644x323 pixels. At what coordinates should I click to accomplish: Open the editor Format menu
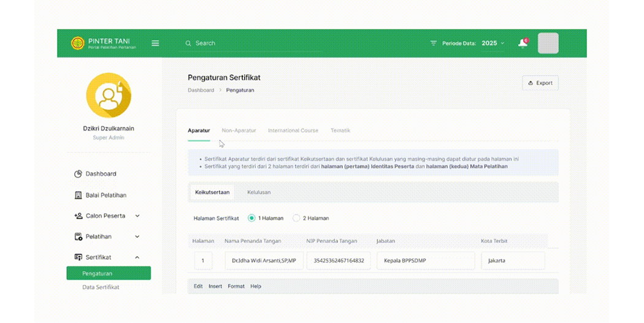[236, 286]
